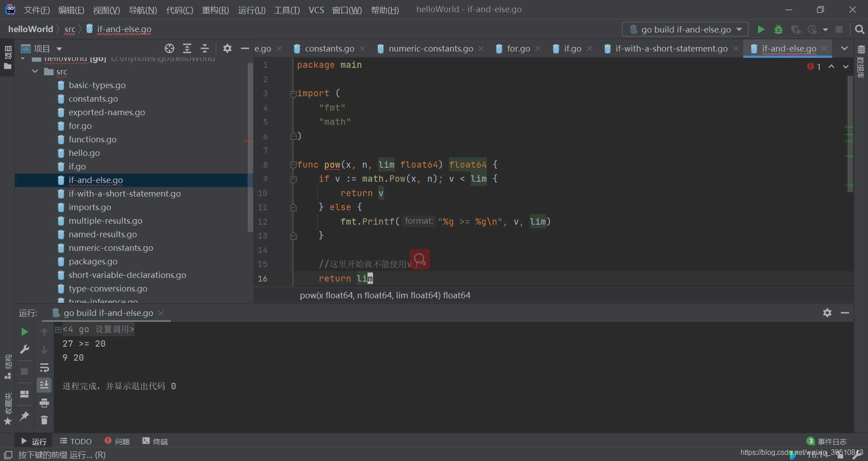Open the 终端 terminal tool window
The width and height of the screenshot is (868, 461).
click(x=155, y=441)
